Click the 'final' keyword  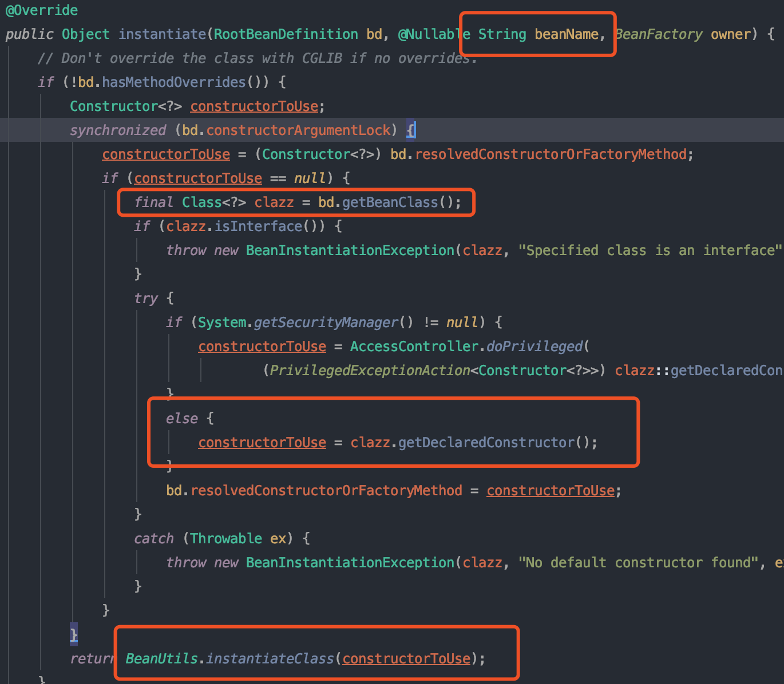[x=153, y=202]
